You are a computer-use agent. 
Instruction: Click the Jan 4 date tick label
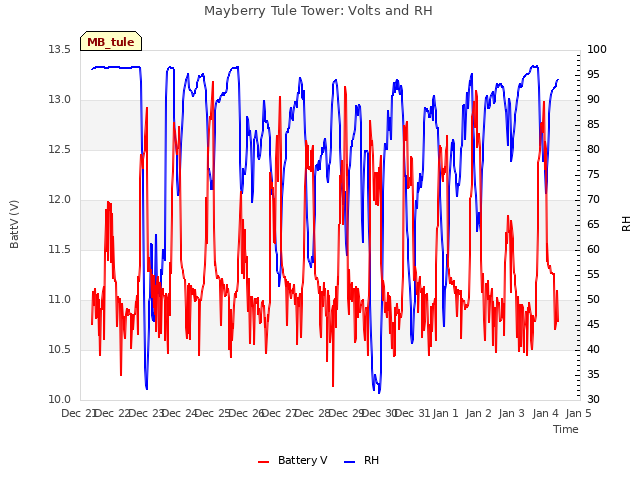tap(545, 413)
